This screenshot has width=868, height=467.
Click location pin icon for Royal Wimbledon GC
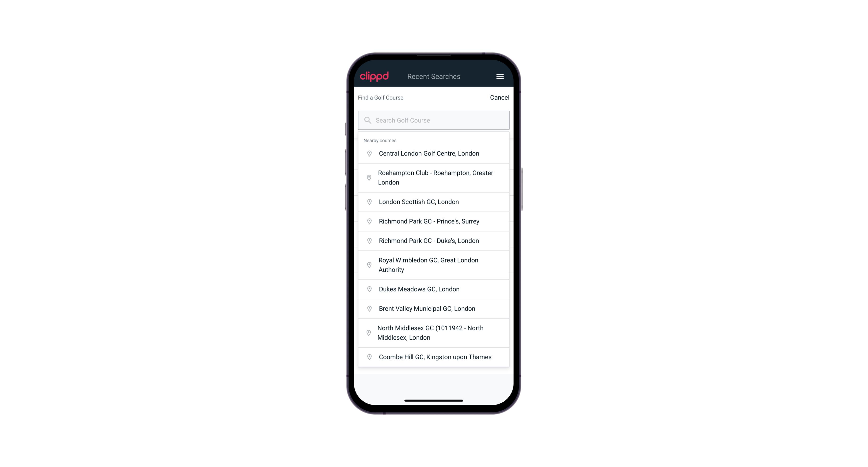pos(368,265)
